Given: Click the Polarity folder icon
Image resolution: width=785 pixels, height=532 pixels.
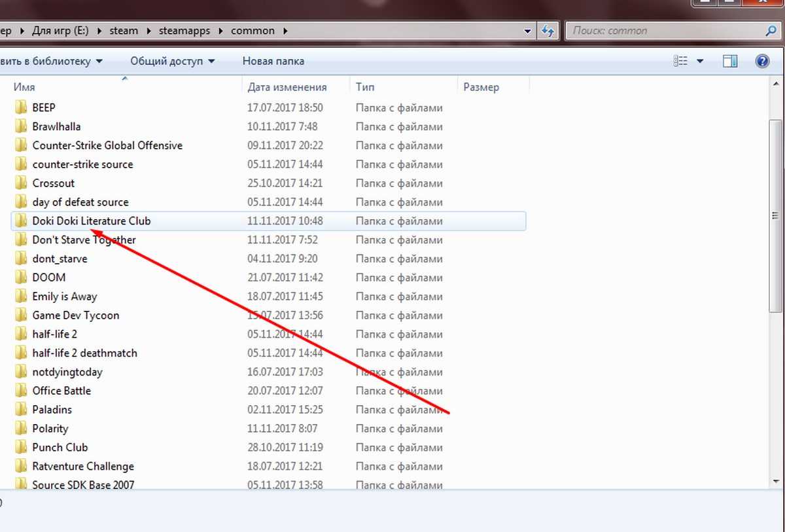Looking at the screenshot, I should point(21,429).
